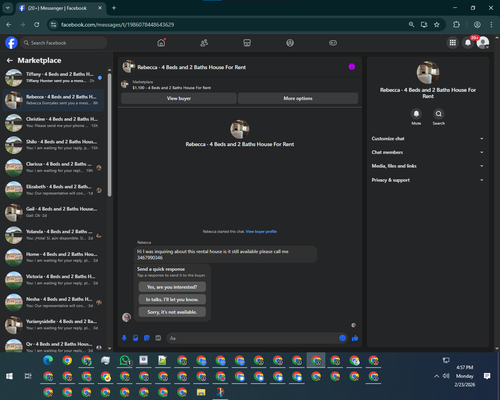Open the clock showing 4:57 PM Monday
Screen dimensions: 500x400
tap(465, 376)
